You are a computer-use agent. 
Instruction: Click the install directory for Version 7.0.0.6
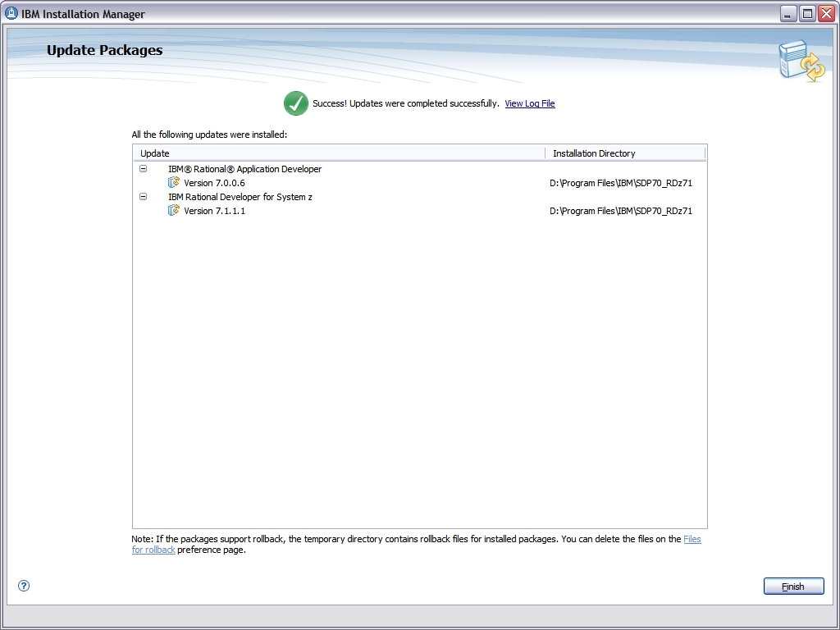621,183
